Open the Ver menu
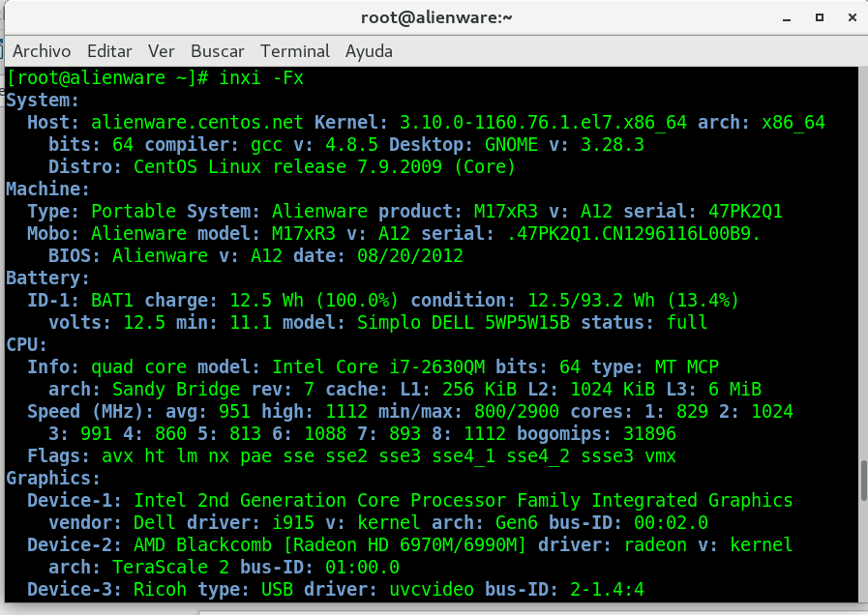 [x=161, y=51]
